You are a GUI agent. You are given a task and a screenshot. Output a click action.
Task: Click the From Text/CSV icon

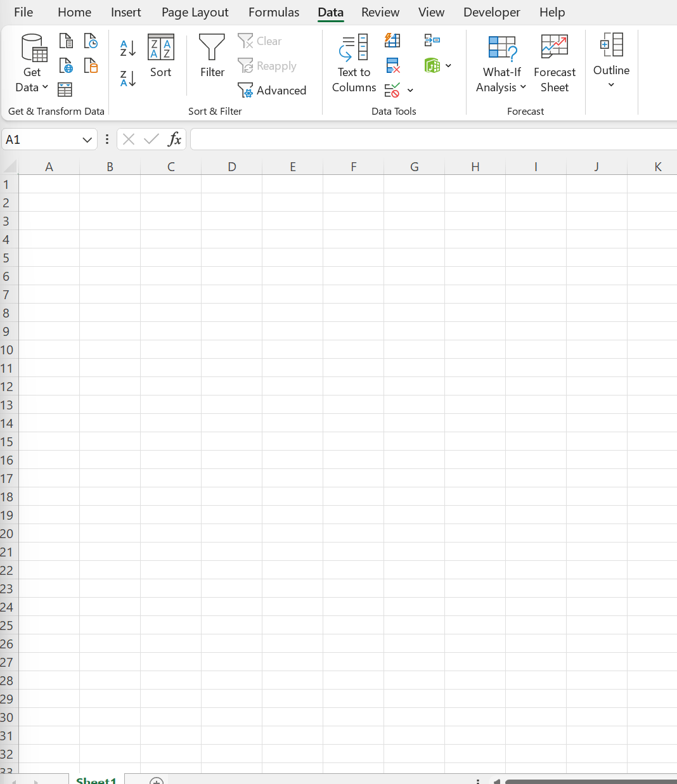66,41
